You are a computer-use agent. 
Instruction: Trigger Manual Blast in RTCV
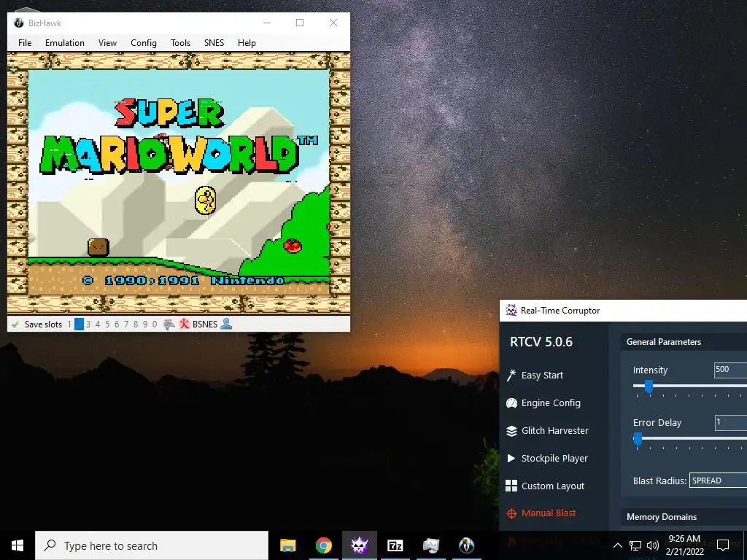(x=541, y=513)
